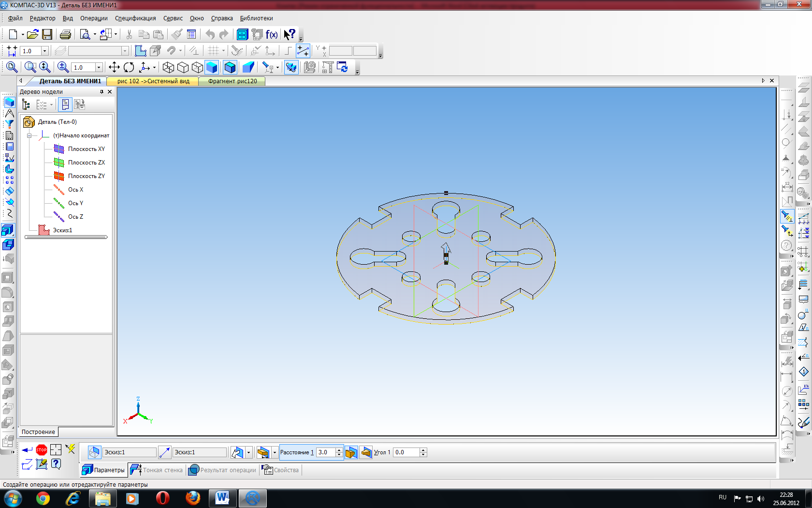Viewport: 812px width, 508px height.
Task: Select Ось Z in the model tree
Action: click(75, 217)
